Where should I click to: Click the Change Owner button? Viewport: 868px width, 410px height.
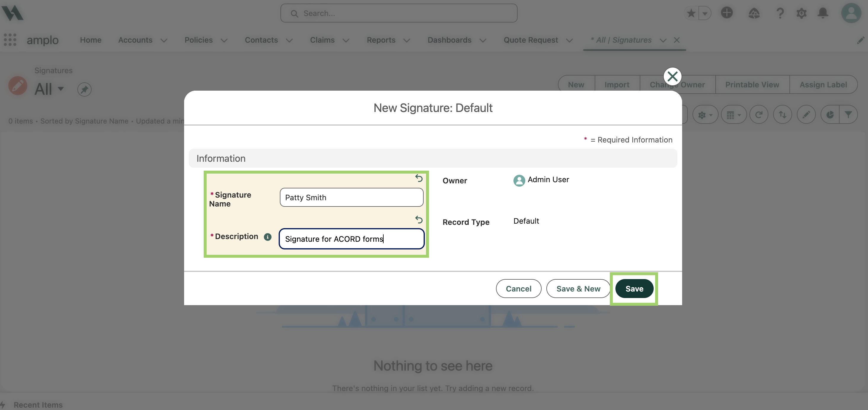pyautogui.click(x=677, y=84)
